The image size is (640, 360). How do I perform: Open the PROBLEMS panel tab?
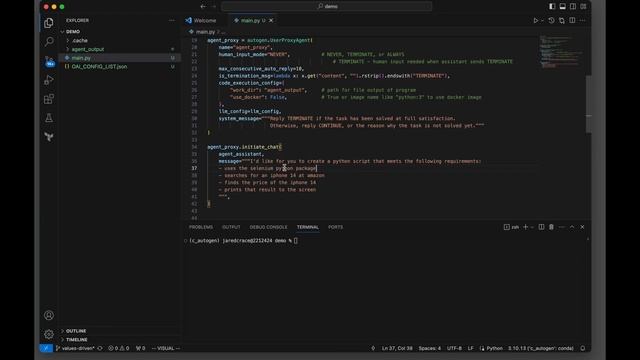coord(201,227)
